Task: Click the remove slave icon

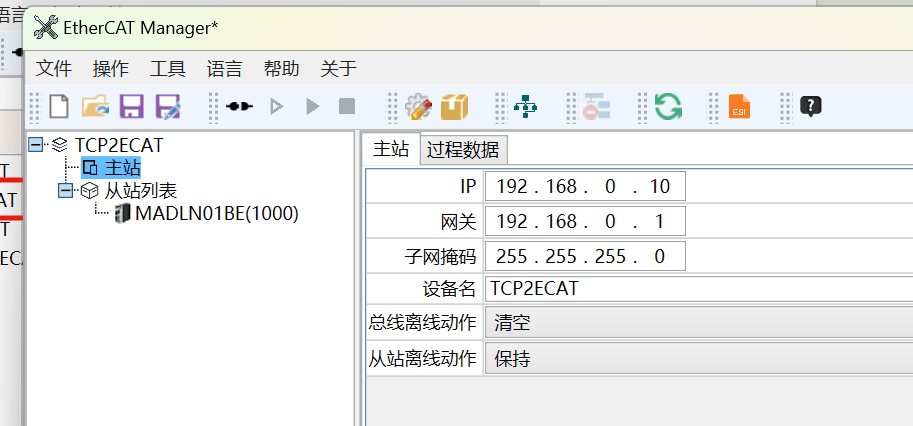Action: [596, 106]
